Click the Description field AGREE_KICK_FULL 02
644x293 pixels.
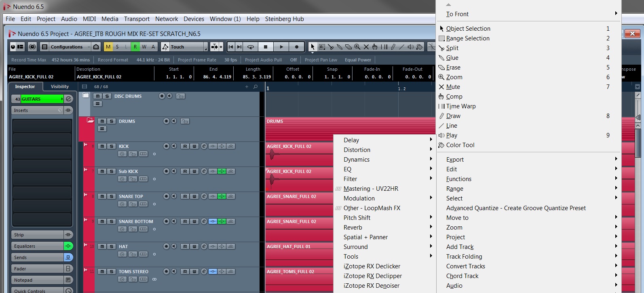point(99,77)
